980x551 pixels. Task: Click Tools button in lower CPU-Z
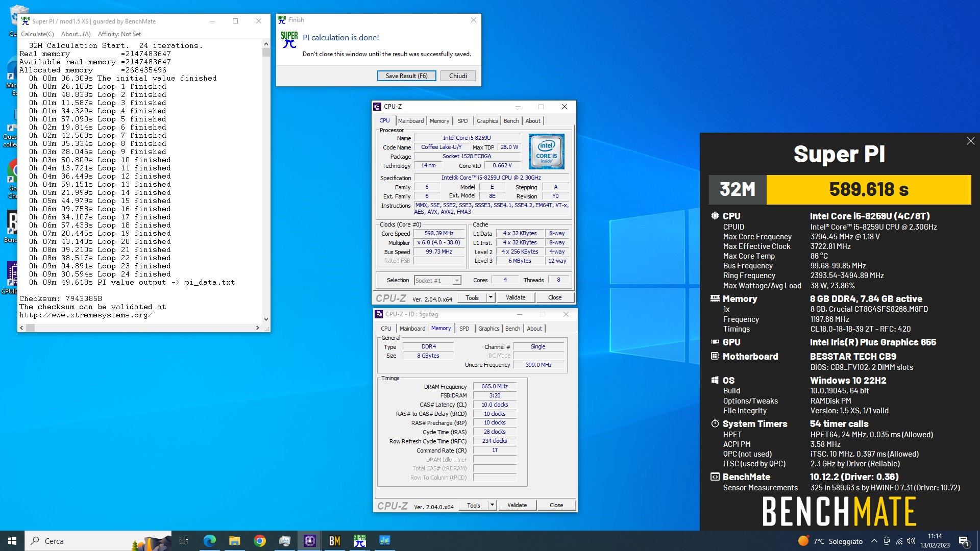474,505
